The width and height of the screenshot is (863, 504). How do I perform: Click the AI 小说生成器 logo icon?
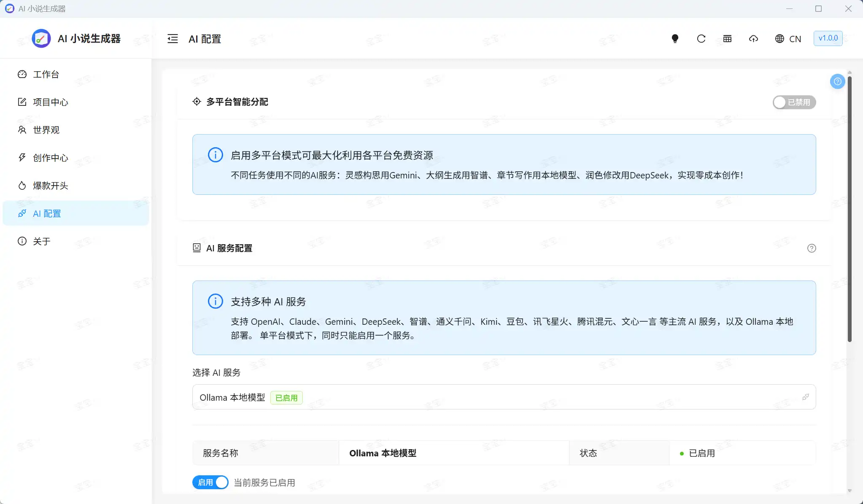pos(41,38)
